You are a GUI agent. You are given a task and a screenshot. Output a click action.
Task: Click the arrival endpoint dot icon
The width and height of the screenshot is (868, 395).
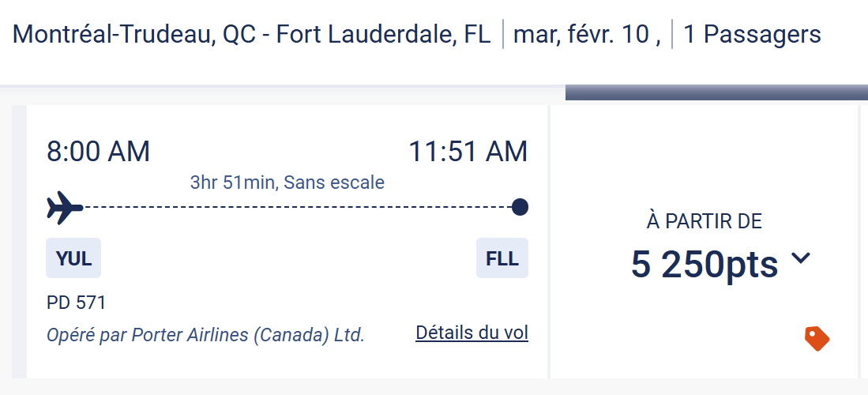coord(520,208)
